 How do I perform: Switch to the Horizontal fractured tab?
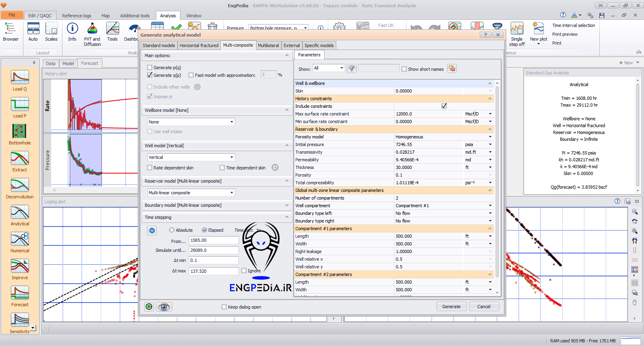pos(199,45)
